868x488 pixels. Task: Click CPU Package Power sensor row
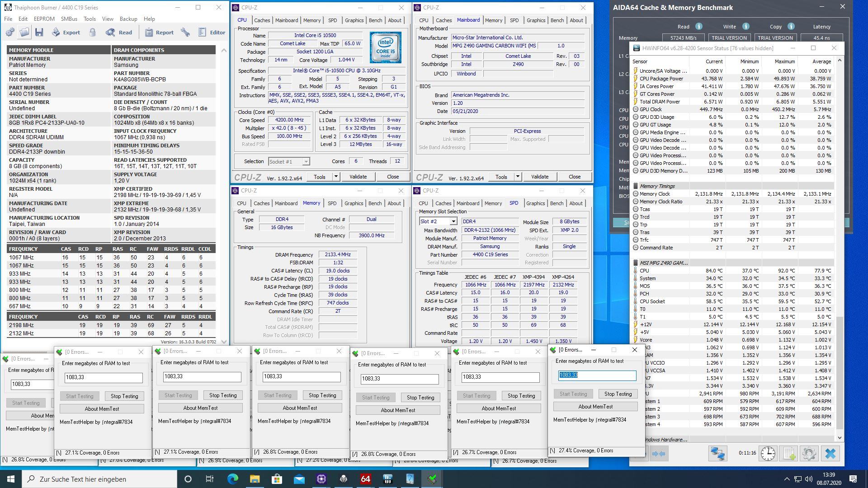pyautogui.click(x=732, y=79)
